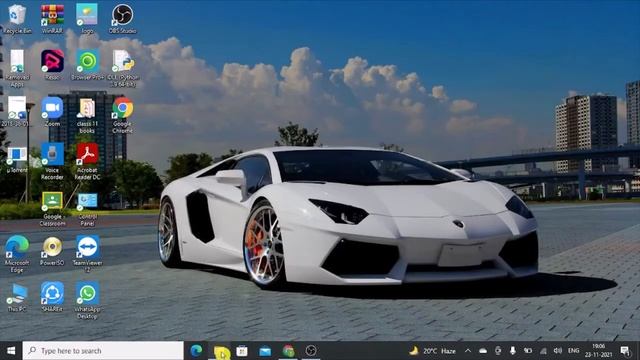This screenshot has height=360, width=640.
Task: Open Voice Recorder desktop icon
Action: tap(52, 162)
